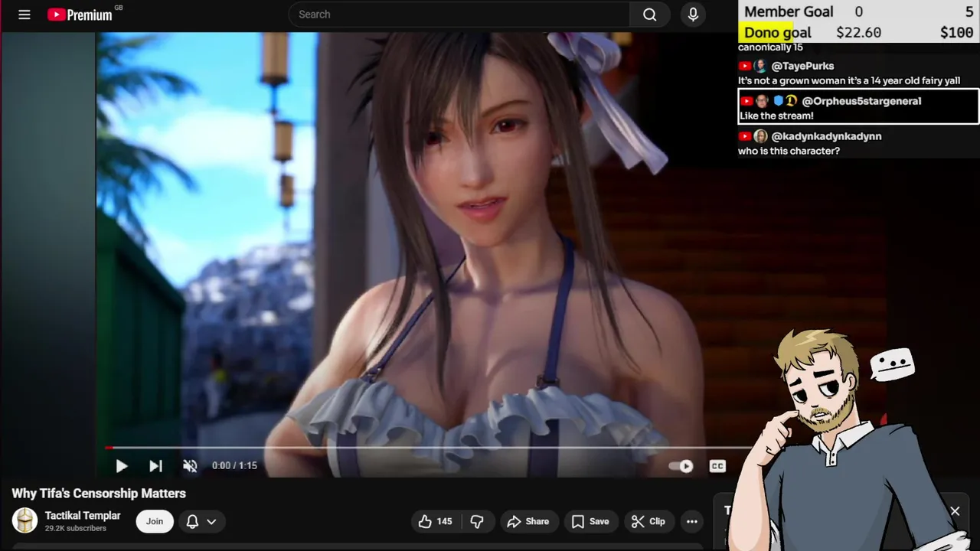This screenshot has width=980, height=551.
Task: Click the streamer avatar speech bubble
Action: click(x=893, y=364)
